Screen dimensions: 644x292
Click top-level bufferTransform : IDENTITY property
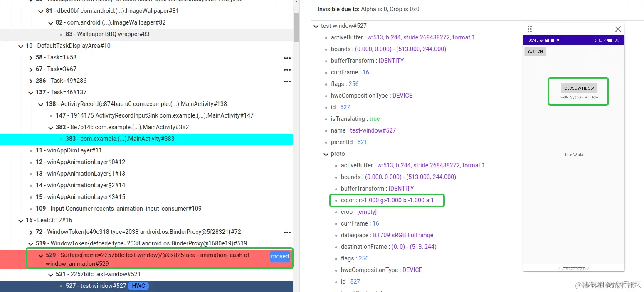pyautogui.click(x=368, y=61)
